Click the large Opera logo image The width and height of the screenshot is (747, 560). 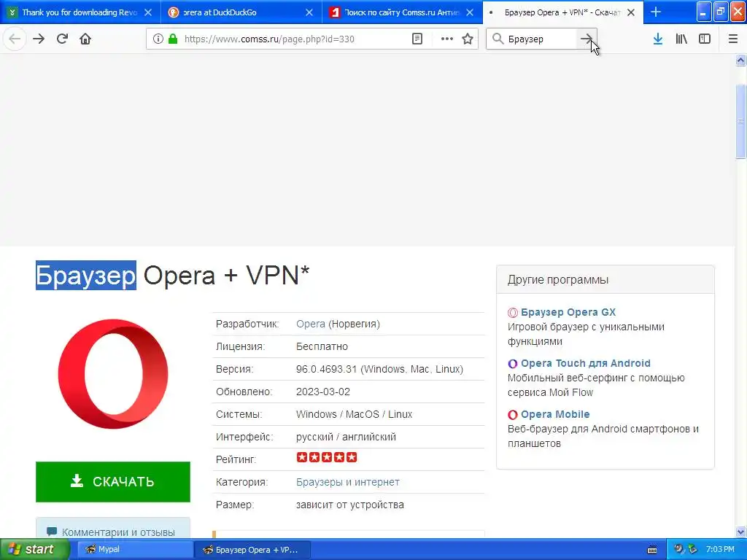[x=113, y=374]
